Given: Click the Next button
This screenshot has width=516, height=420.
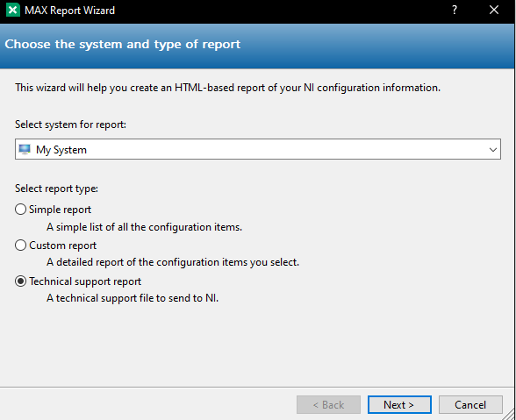Looking at the screenshot, I should [399, 404].
